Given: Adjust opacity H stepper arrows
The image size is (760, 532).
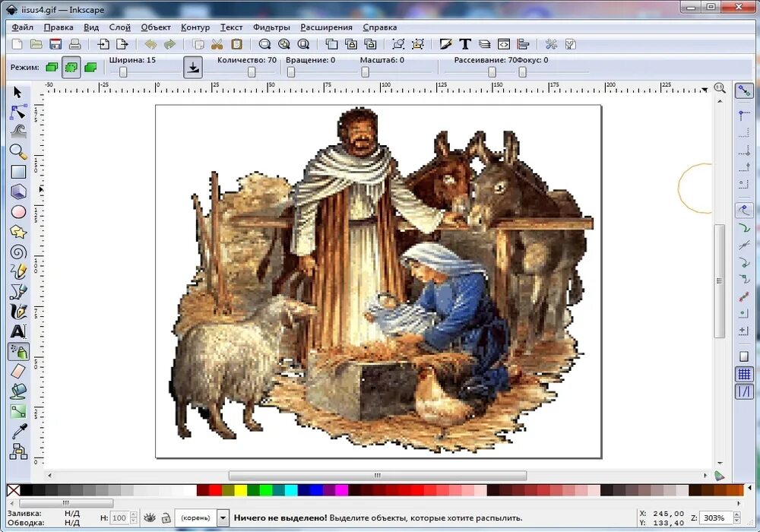Looking at the screenshot, I should (x=134, y=518).
